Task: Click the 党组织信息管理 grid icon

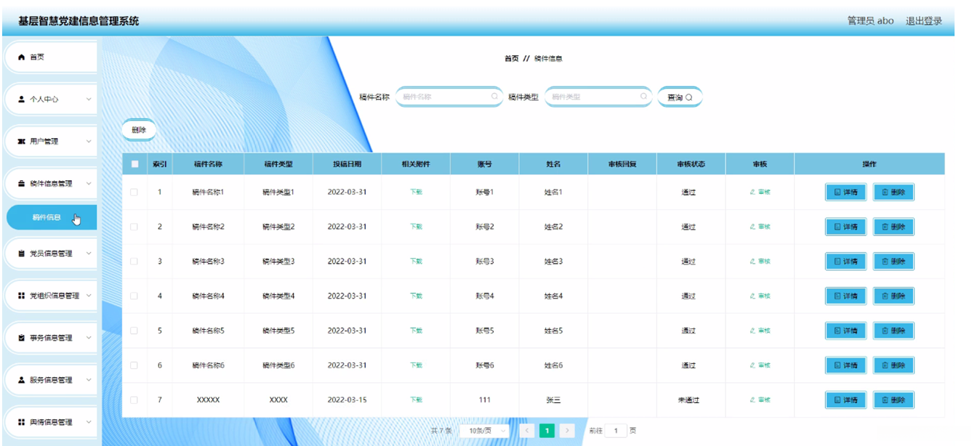Action: point(21,296)
